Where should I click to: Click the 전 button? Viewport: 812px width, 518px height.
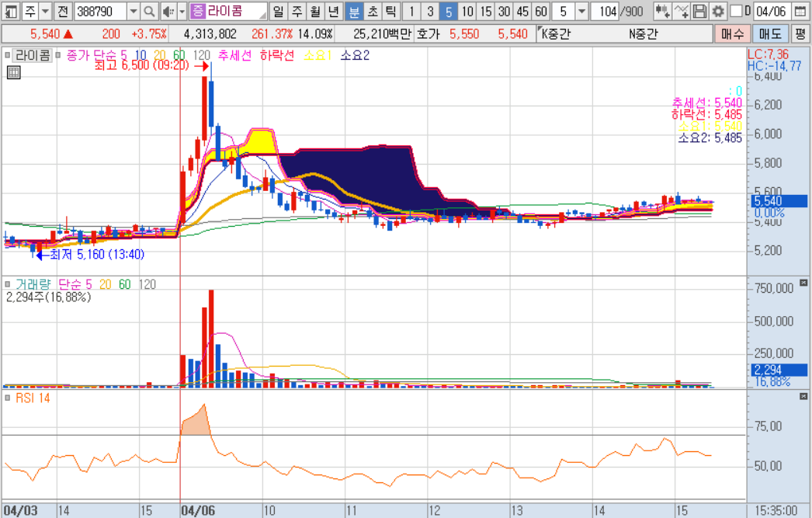(63, 11)
